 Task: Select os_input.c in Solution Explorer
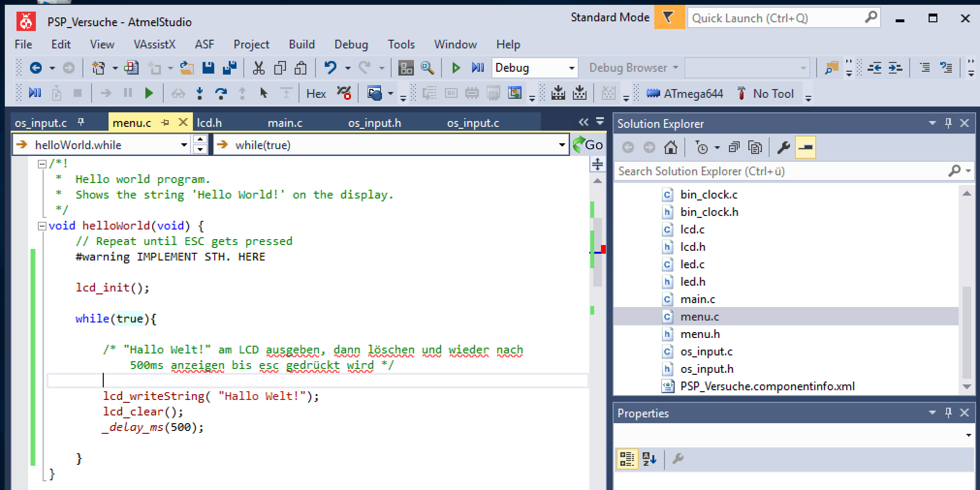pyautogui.click(x=706, y=352)
